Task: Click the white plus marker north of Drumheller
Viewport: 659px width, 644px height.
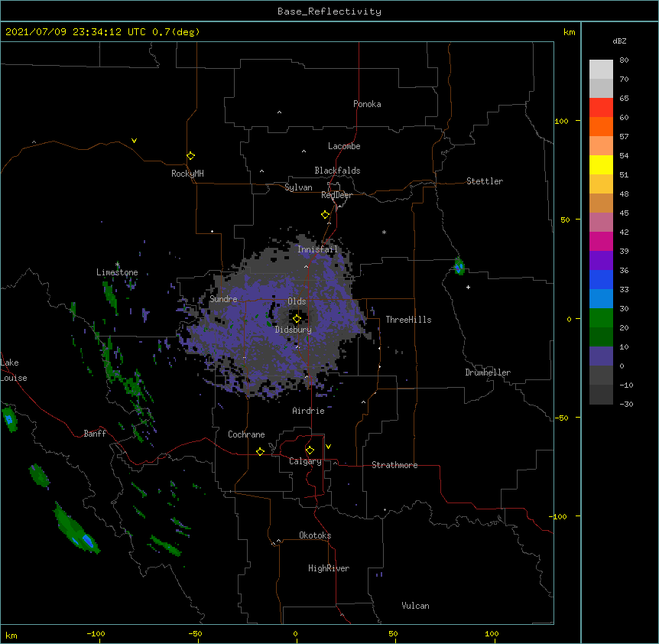Action: [468, 287]
